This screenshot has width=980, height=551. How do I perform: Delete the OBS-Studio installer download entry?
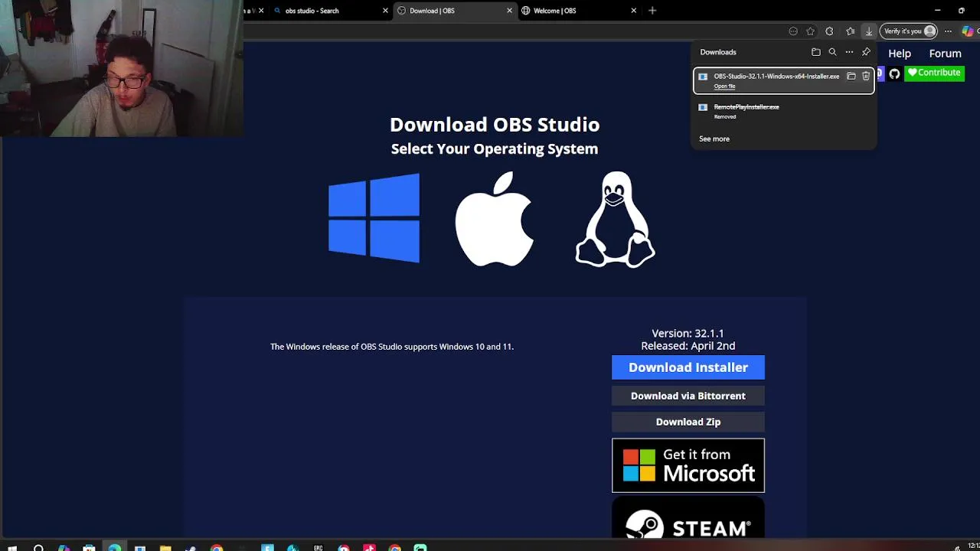point(866,77)
